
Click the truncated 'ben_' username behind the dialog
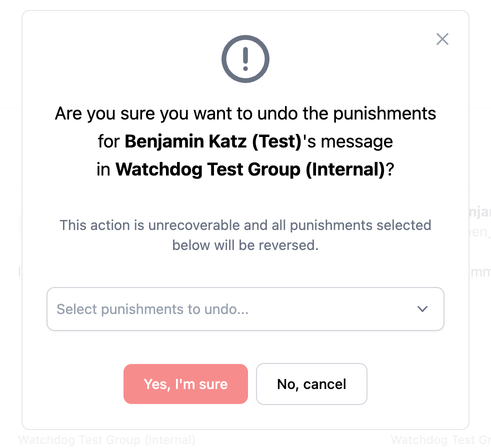pyautogui.click(x=480, y=232)
